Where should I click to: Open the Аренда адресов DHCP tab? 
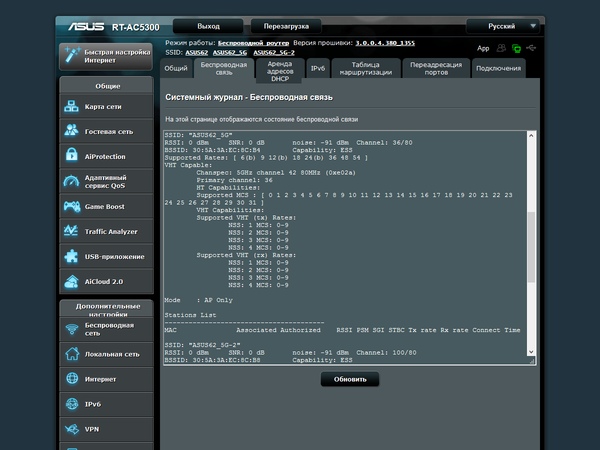coord(279,68)
